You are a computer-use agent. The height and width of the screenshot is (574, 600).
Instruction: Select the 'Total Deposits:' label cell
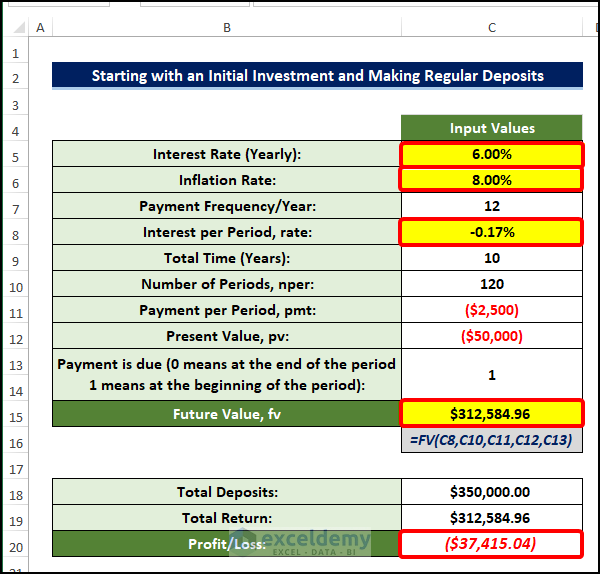click(x=227, y=492)
